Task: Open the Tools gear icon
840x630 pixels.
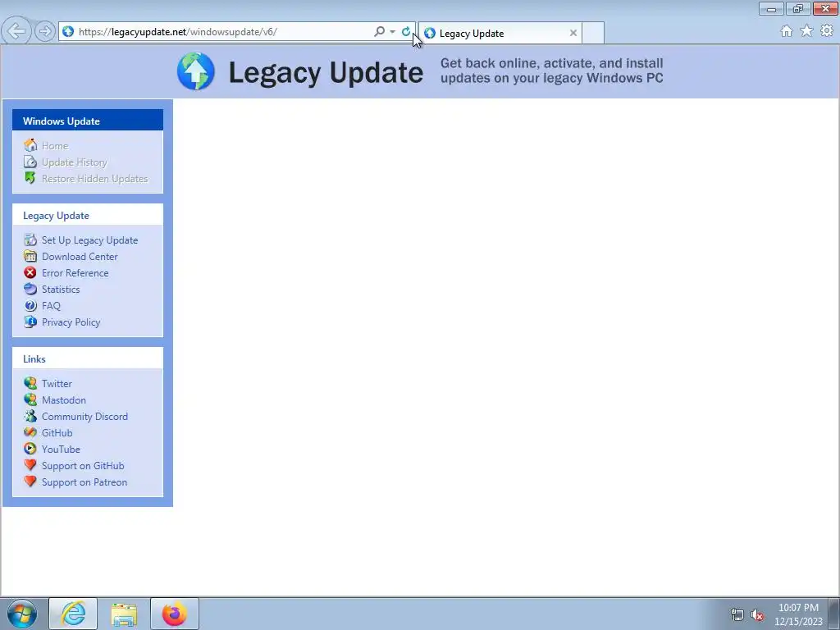Action: pyautogui.click(x=827, y=31)
